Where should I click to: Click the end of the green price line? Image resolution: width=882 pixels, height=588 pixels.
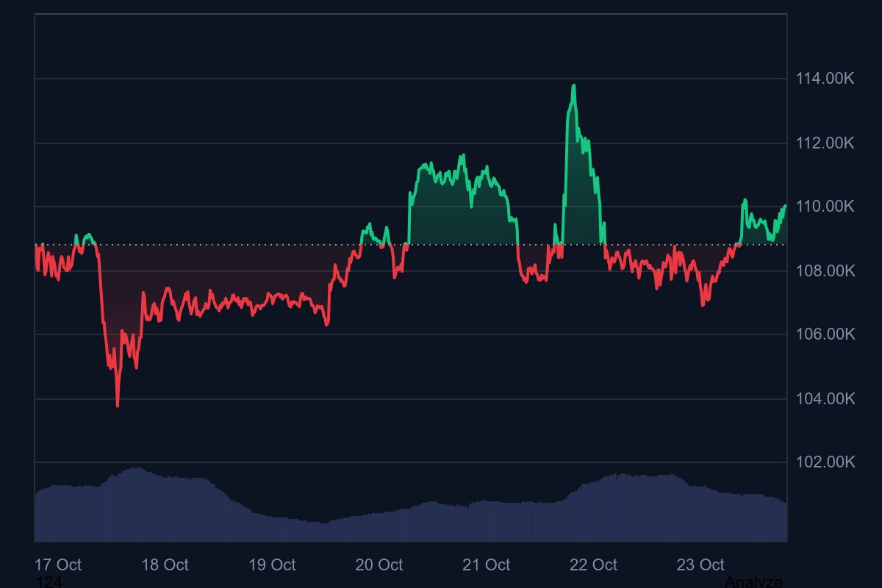click(785, 206)
